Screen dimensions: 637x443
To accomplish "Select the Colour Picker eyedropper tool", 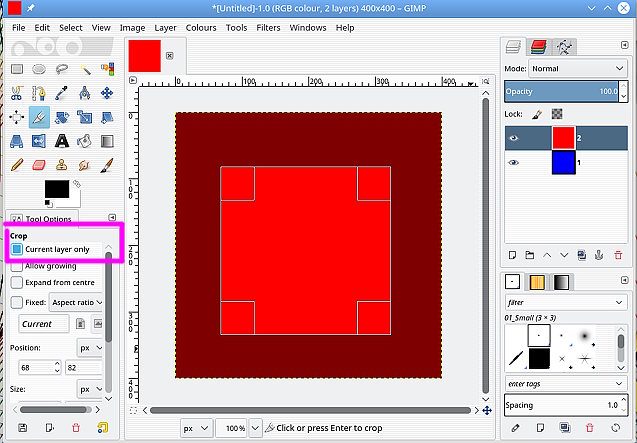I will coord(63,93).
